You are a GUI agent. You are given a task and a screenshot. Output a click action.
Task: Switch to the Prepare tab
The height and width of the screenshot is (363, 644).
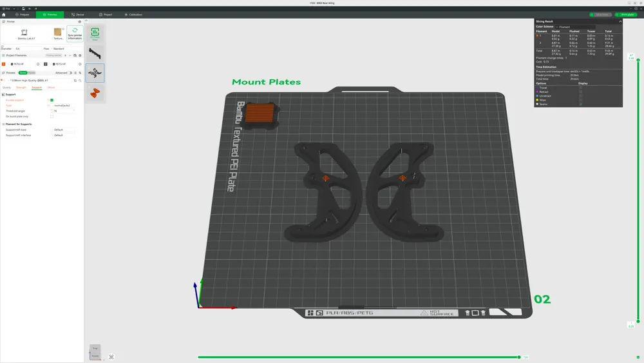tap(22, 14)
